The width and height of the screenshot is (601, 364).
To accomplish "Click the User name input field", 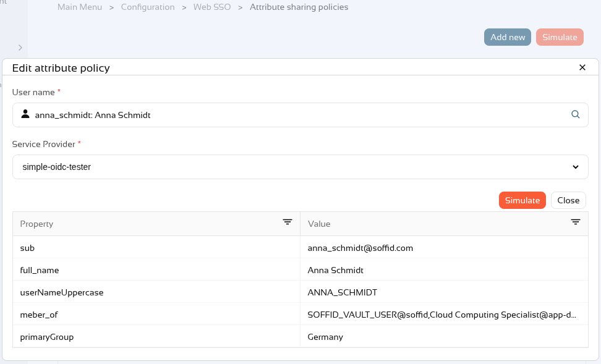I will 300,115.
